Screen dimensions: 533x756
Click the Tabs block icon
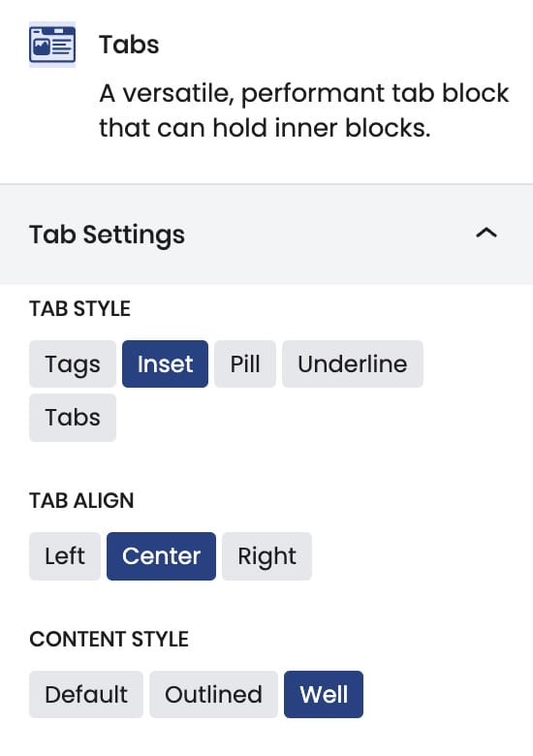click(x=52, y=45)
